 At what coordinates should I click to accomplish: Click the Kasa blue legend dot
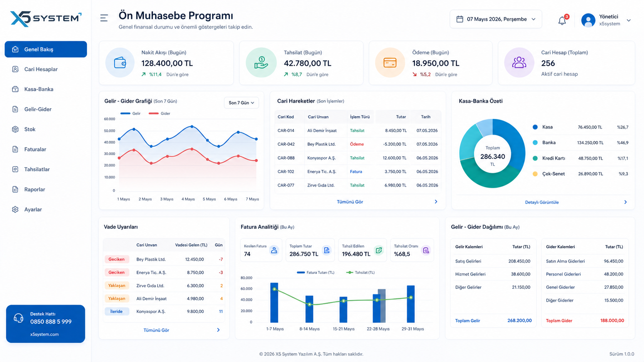pyautogui.click(x=535, y=127)
